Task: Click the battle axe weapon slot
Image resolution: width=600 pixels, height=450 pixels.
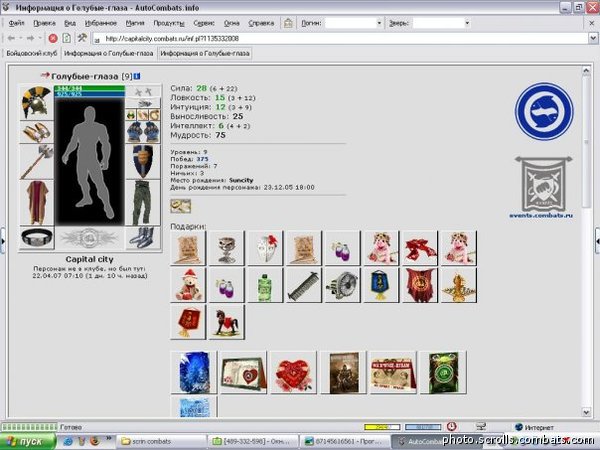Action: tap(36, 161)
